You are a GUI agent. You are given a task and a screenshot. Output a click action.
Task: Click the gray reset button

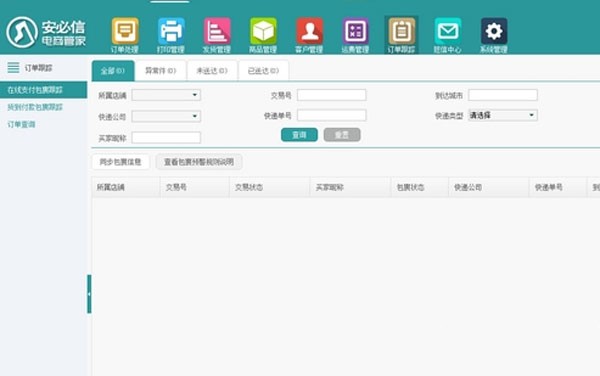(x=342, y=135)
